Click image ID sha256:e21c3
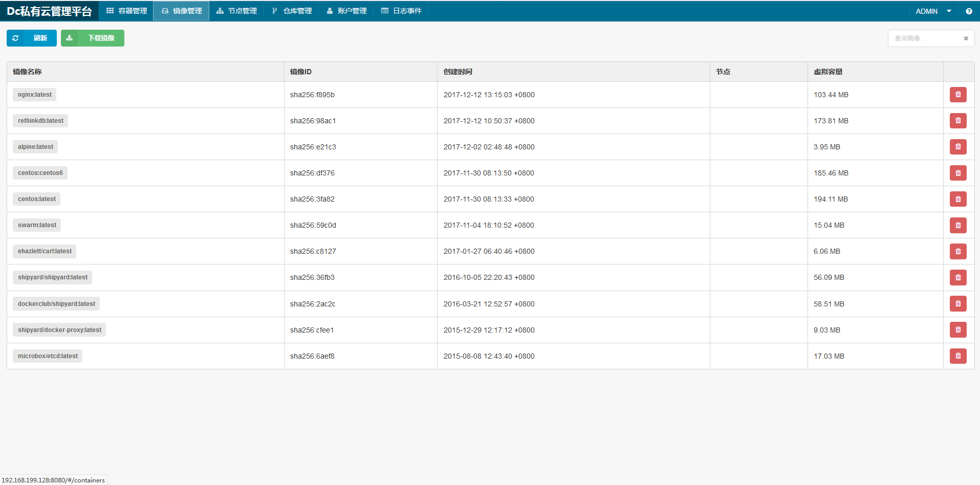980x485 pixels. 313,147
